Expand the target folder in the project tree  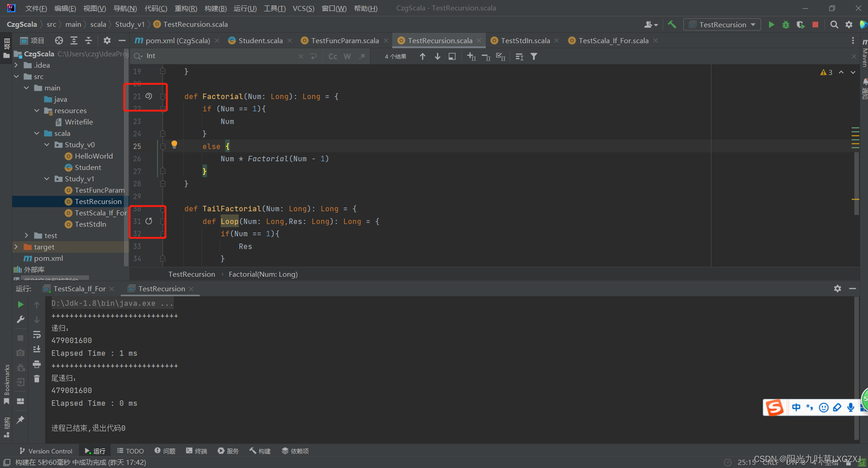tap(16, 247)
